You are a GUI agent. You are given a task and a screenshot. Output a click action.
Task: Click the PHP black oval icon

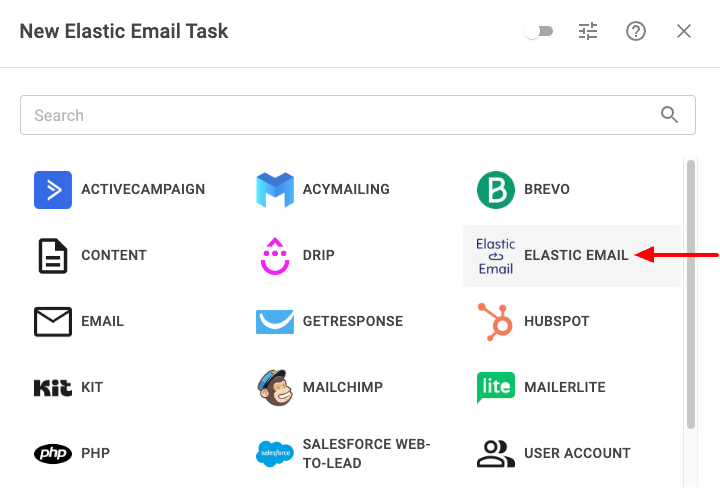pos(53,454)
